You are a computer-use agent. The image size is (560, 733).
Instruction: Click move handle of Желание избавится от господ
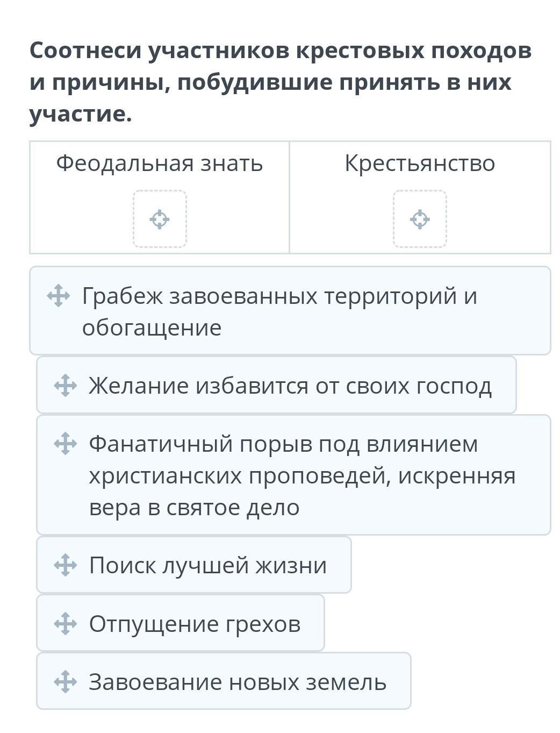pyautogui.click(x=66, y=386)
